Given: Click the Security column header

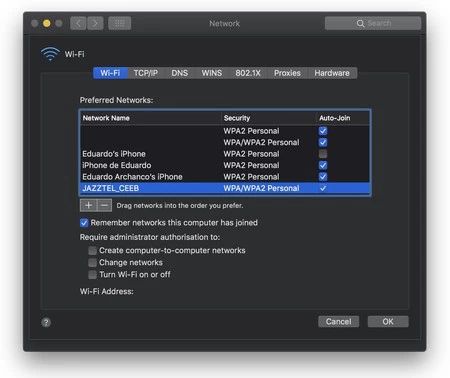Looking at the screenshot, I should [268, 118].
